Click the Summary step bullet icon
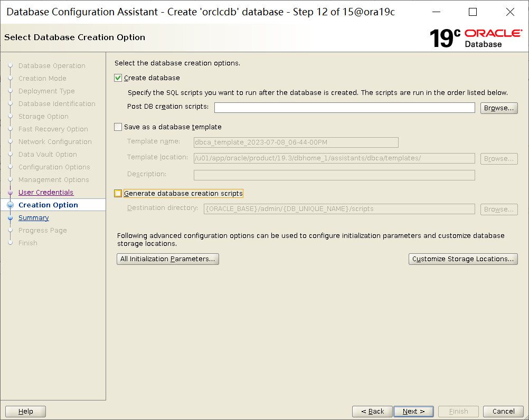This screenshot has height=420, width=529. coord(10,218)
